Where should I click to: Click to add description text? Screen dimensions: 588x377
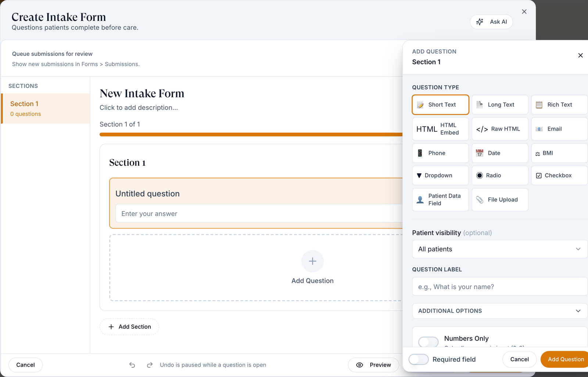[x=139, y=108]
